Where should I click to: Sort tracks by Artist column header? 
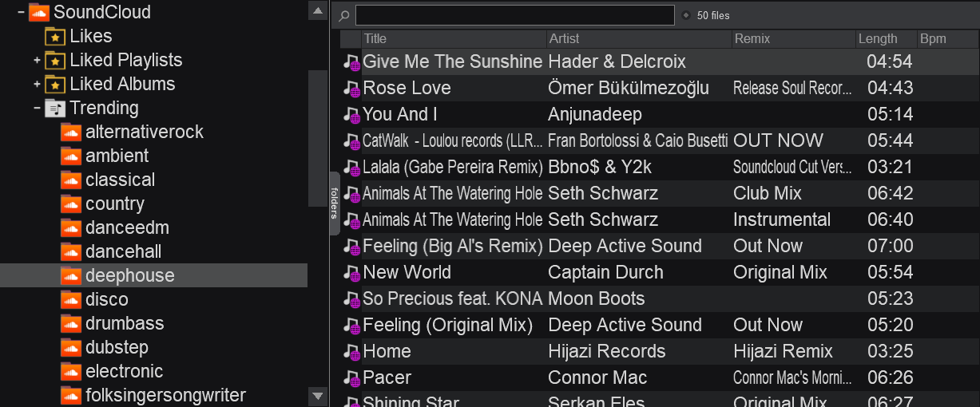coord(564,38)
